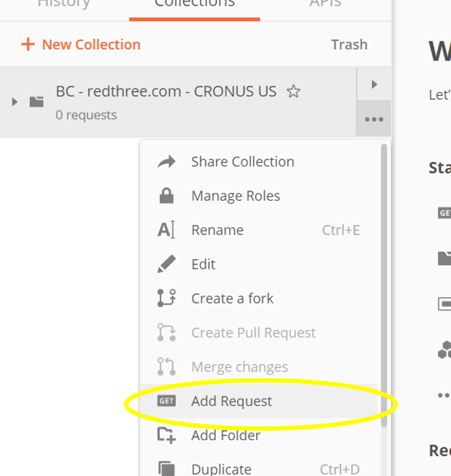Click the Merge changes icon
The width and height of the screenshot is (451, 476).
(x=166, y=366)
